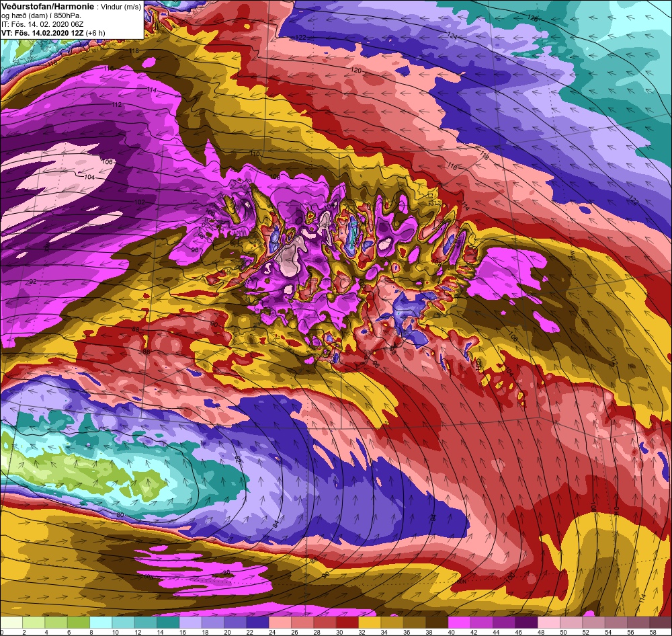Click the light purple 18–20 m/s legend swatch

212,622
